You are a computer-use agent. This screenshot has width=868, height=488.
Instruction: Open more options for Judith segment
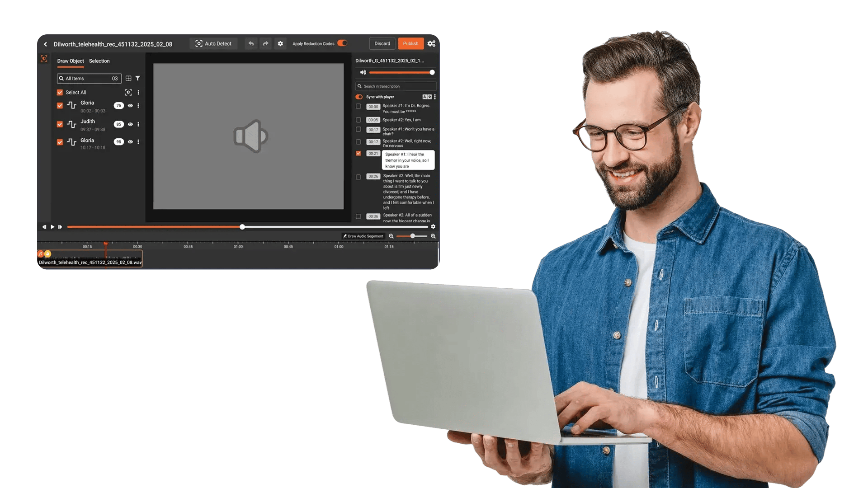click(138, 124)
